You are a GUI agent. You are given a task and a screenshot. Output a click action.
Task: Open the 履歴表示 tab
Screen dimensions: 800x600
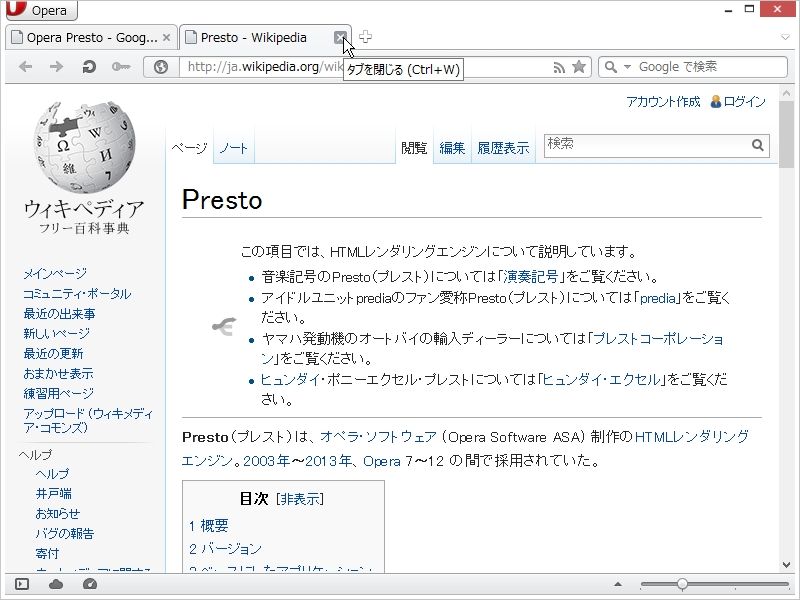coord(503,148)
